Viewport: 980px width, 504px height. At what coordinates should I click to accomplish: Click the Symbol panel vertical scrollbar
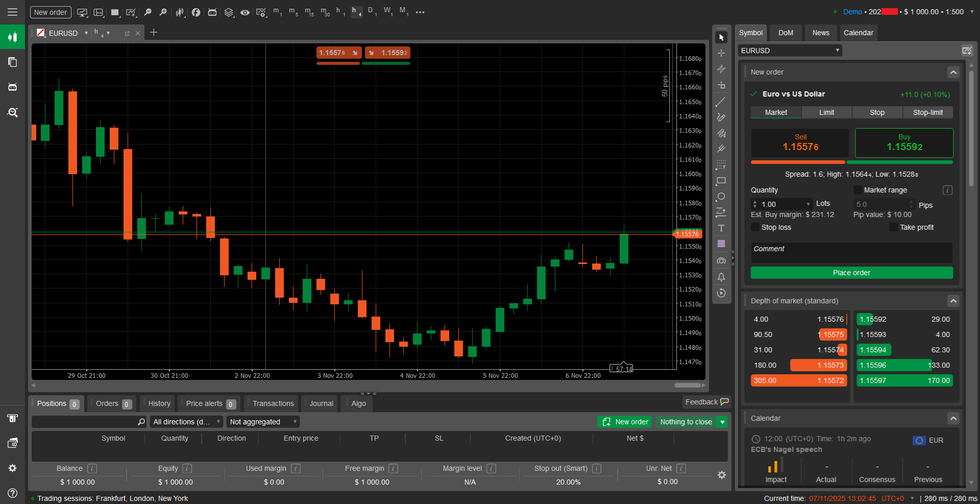click(971, 128)
